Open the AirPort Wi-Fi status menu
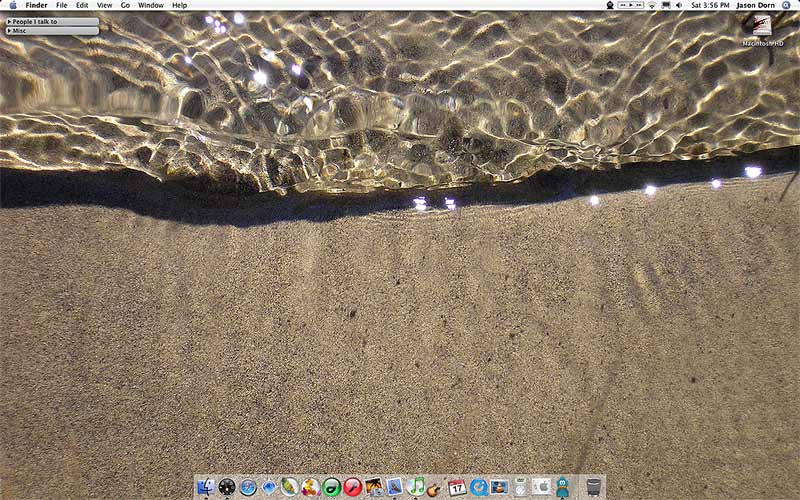This screenshot has width=800, height=500. click(x=652, y=5)
